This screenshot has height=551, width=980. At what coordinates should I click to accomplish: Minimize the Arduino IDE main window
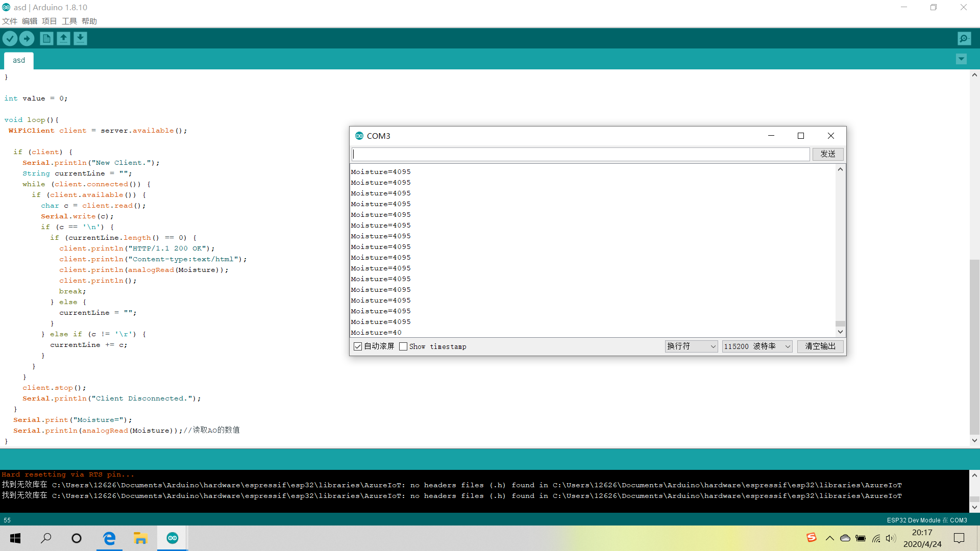[x=904, y=7]
